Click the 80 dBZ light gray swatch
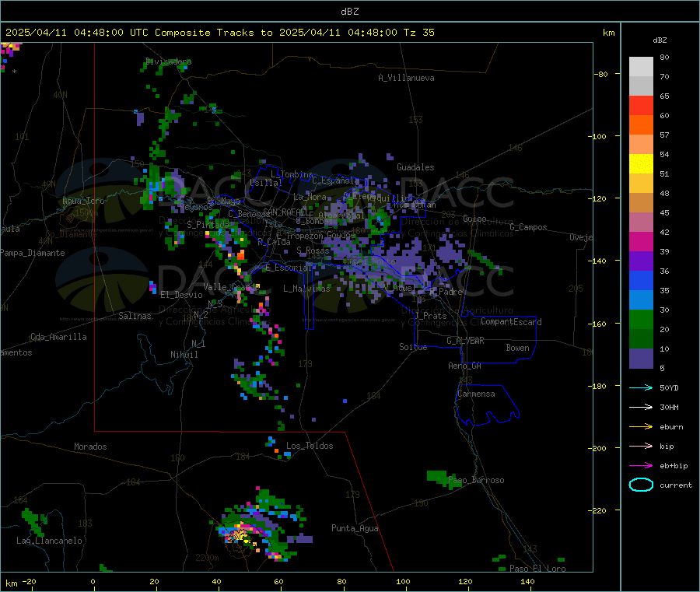The image size is (700, 592). pos(641,67)
